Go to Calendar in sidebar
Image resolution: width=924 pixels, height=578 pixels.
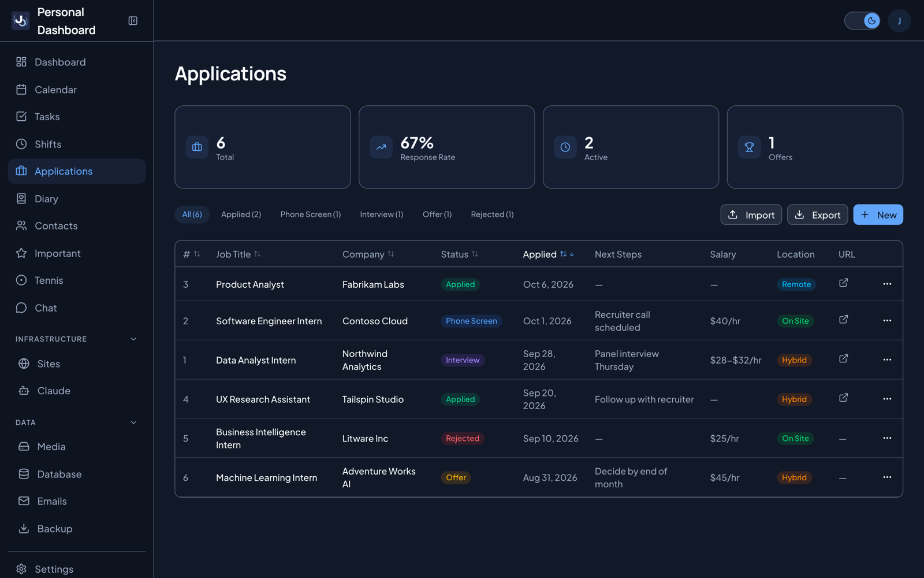tap(77, 90)
